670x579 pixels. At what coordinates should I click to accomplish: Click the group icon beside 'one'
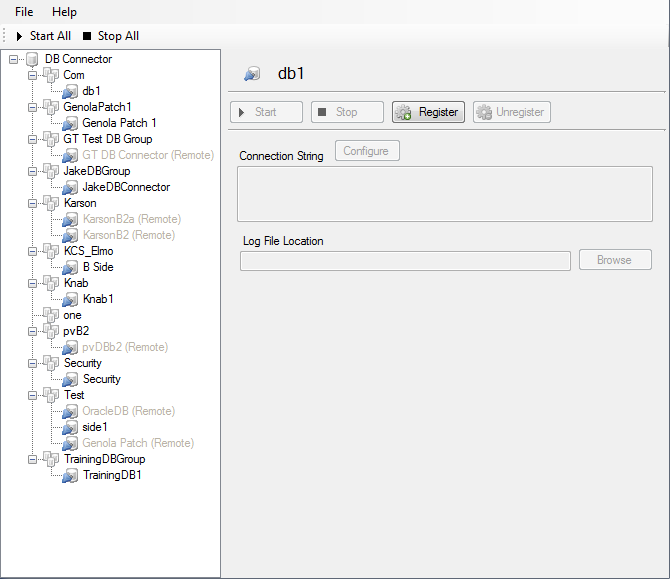coord(52,315)
